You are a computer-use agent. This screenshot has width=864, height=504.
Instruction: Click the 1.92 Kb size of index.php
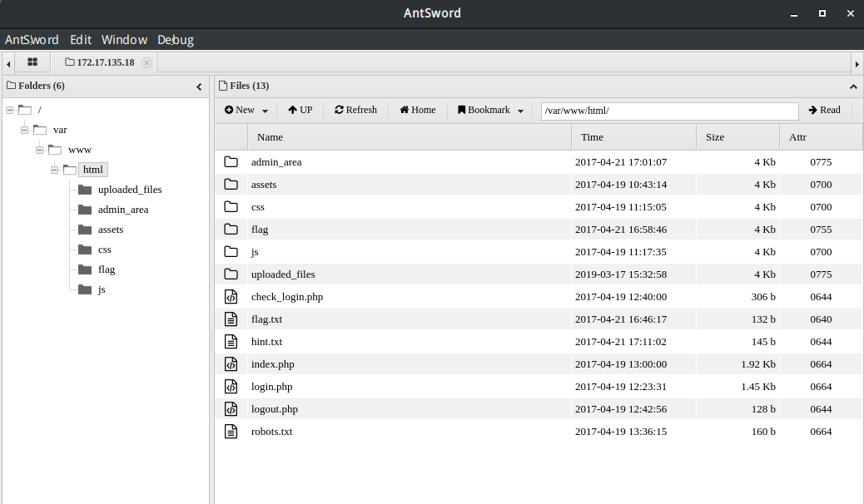pyautogui.click(x=758, y=364)
